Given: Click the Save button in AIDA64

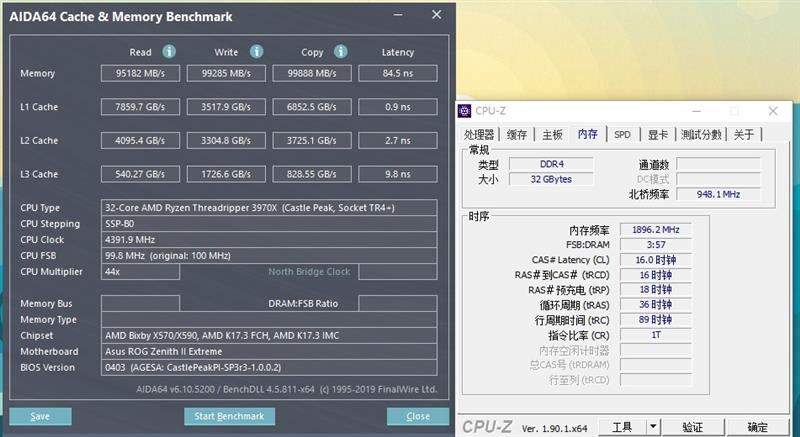Looking at the screenshot, I should [40, 416].
